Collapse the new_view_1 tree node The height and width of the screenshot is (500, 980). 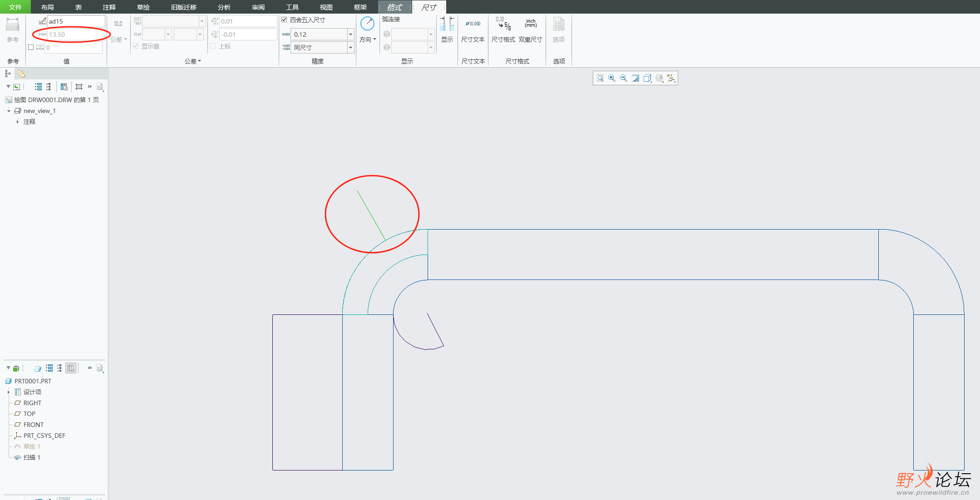9,111
